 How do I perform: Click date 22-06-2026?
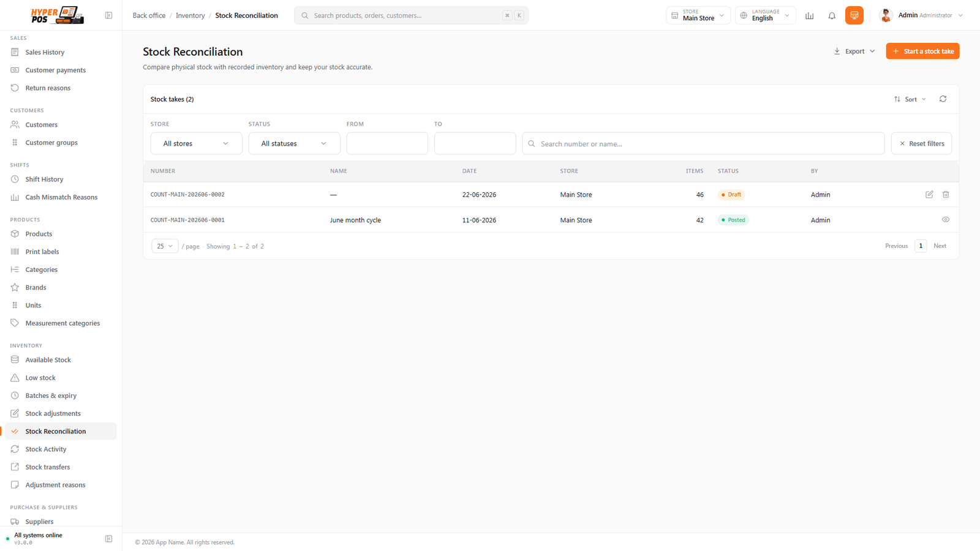point(479,195)
